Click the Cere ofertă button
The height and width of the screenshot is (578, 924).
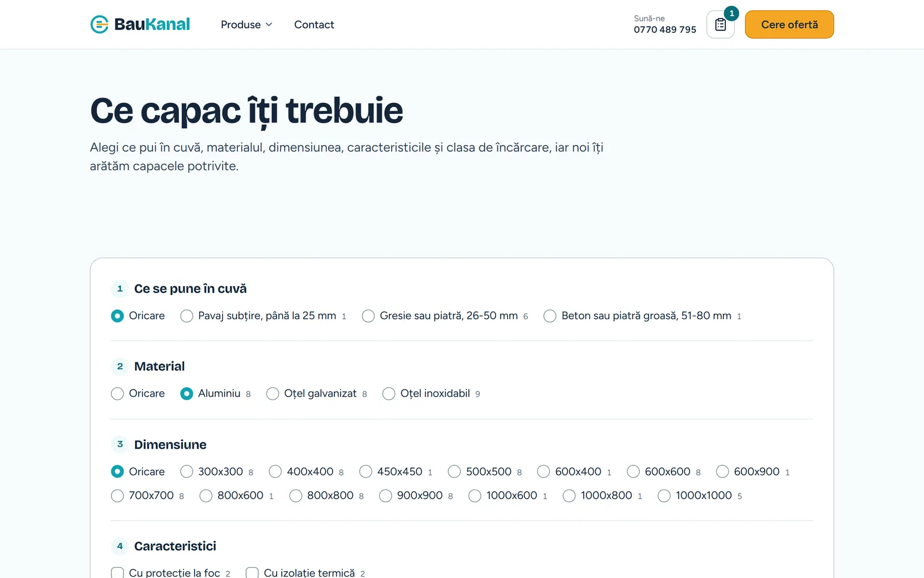click(789, 25)
